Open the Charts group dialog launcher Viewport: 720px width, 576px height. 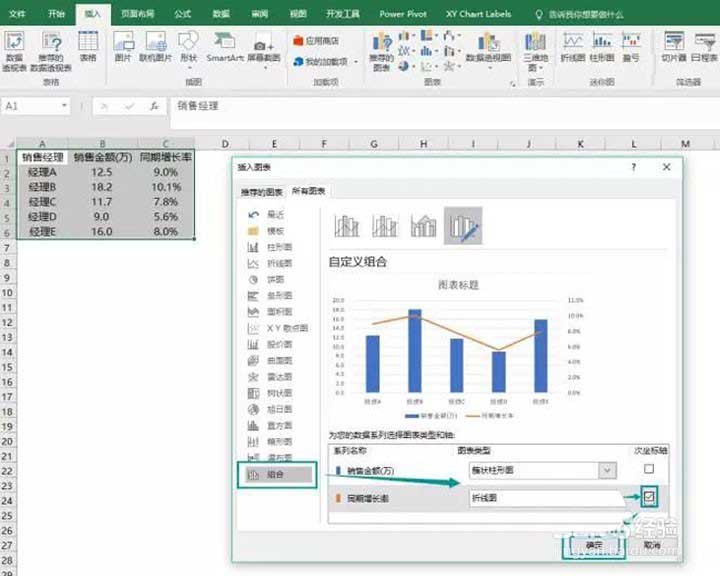512,84
